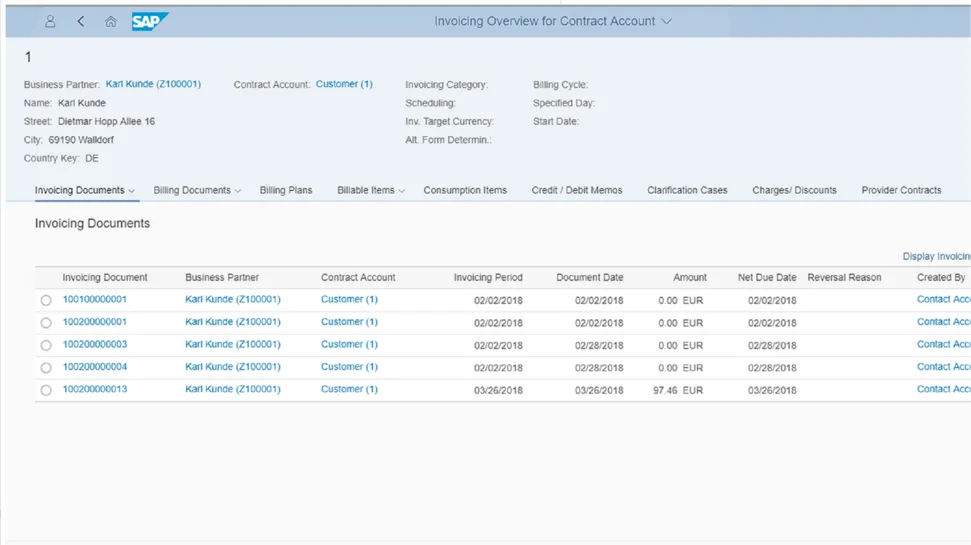
Task: Click the back arrow icon
Action: coord(81,21)
